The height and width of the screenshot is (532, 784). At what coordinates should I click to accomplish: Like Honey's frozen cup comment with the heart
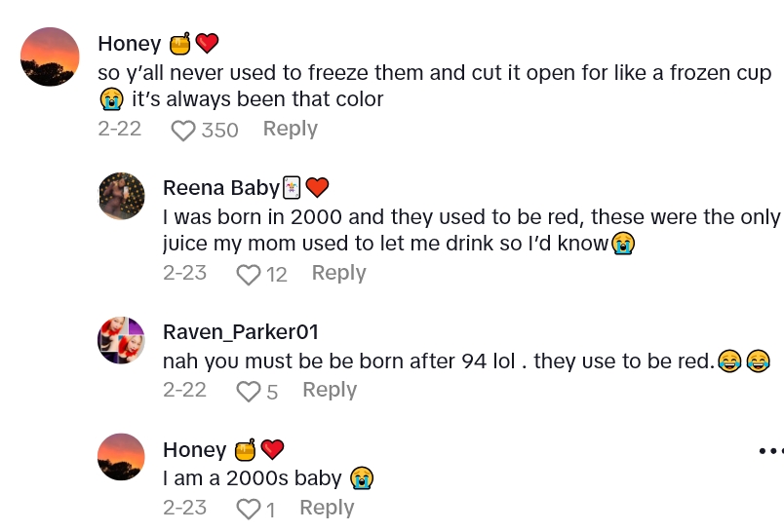point(183,131)
